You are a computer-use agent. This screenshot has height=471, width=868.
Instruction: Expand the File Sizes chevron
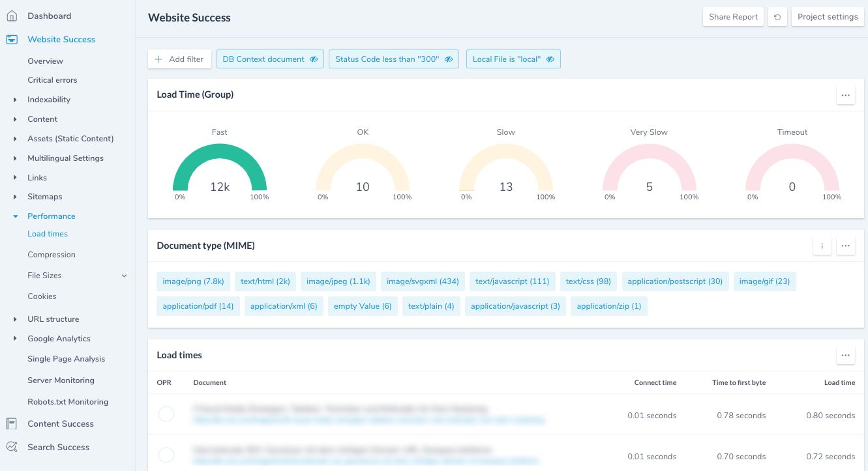coord(125,276)
